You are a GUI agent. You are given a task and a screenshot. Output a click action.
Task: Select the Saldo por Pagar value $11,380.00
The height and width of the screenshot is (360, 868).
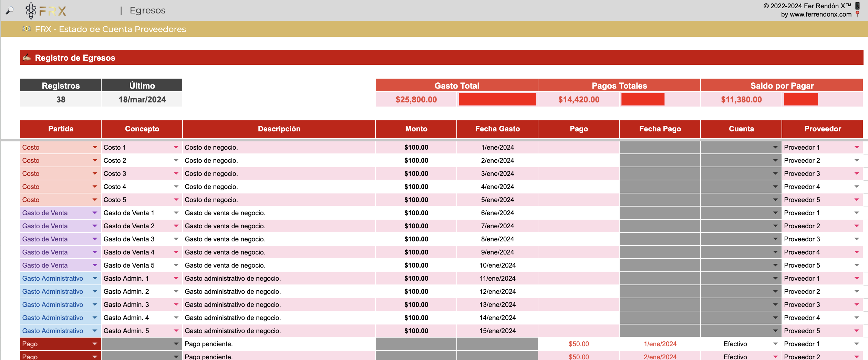click(x=741, y=100)
